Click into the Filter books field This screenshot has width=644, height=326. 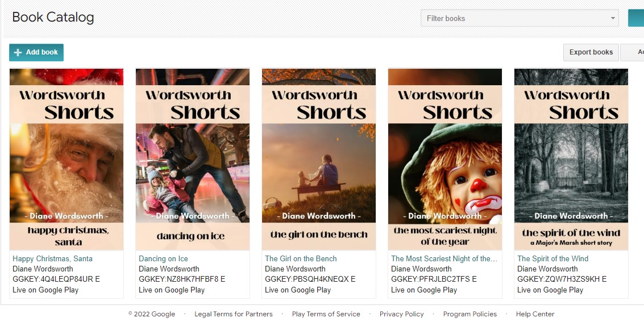tap(514, 18)
